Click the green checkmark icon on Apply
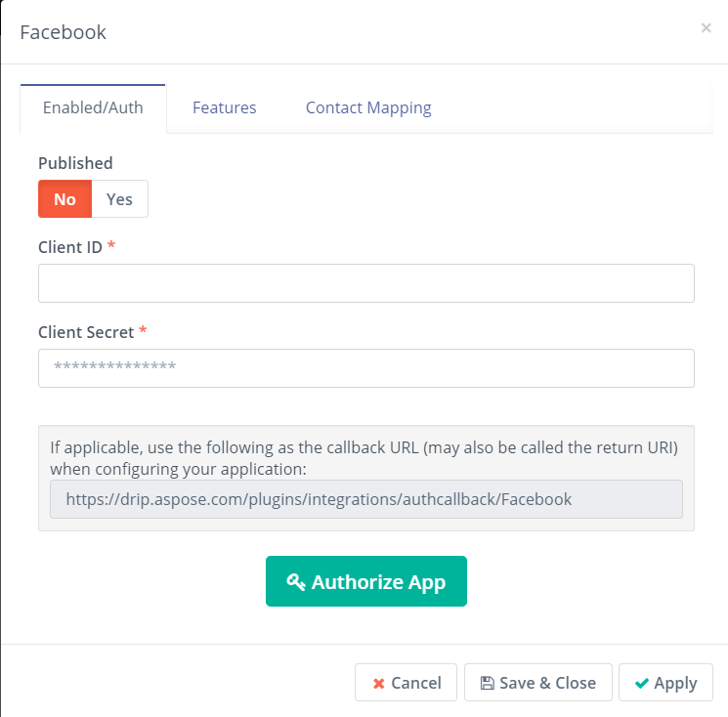Screen dimensions: 728x717 (642, 683)
